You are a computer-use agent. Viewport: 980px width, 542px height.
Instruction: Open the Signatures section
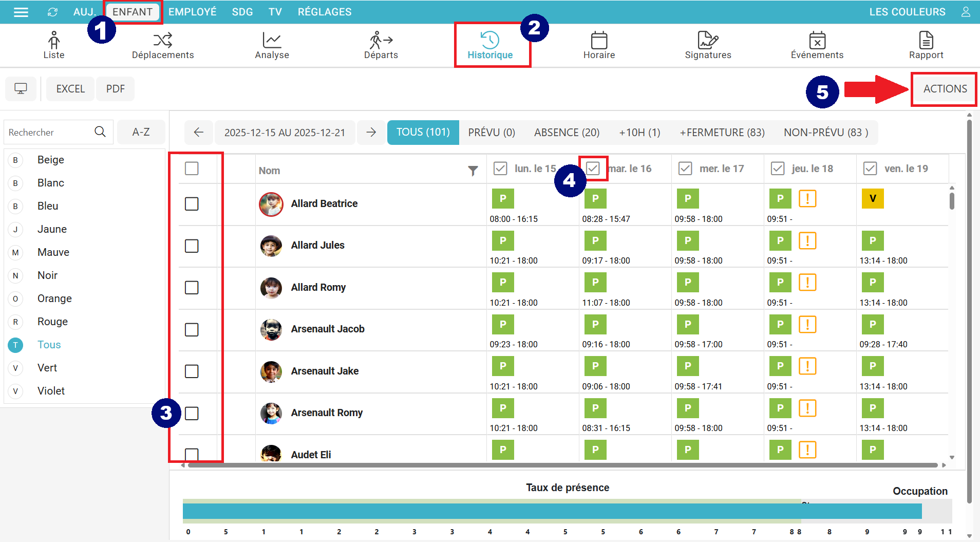pos(707,45)
